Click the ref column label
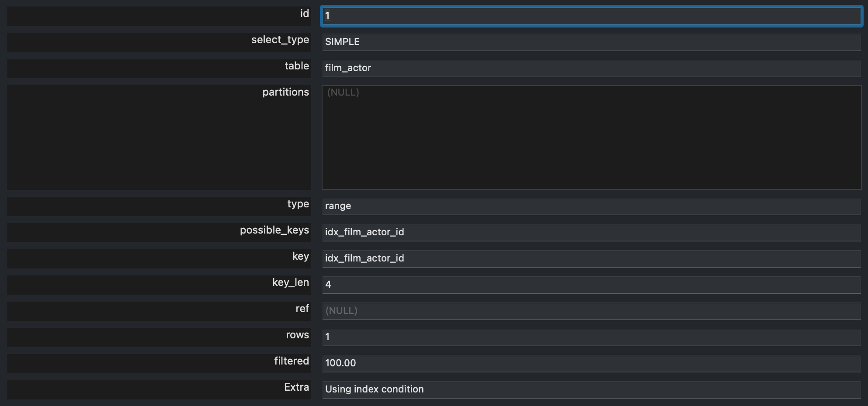The height and width of the screenshot is (406, 868). pos(302,309)
